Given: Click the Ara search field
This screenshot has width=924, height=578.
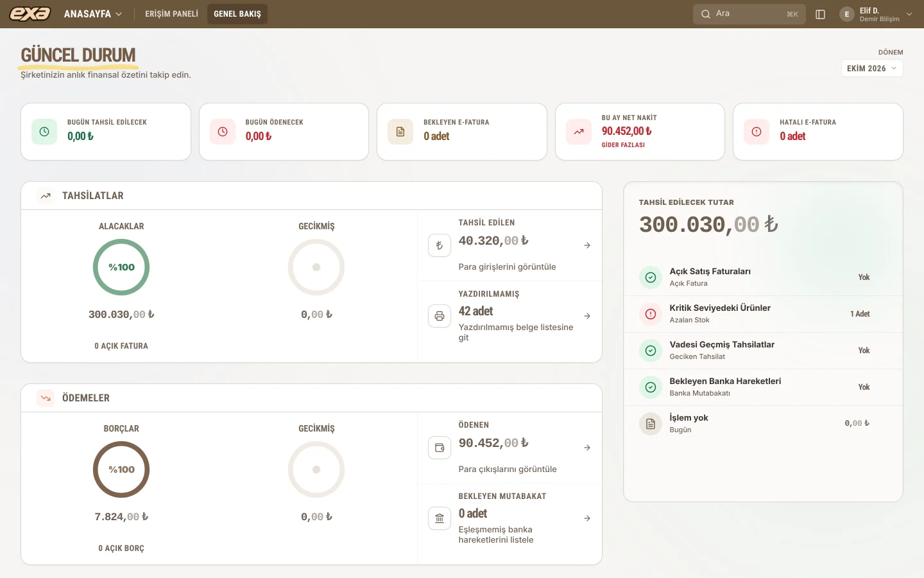Looking at the screenshot, I should point(749,14).
